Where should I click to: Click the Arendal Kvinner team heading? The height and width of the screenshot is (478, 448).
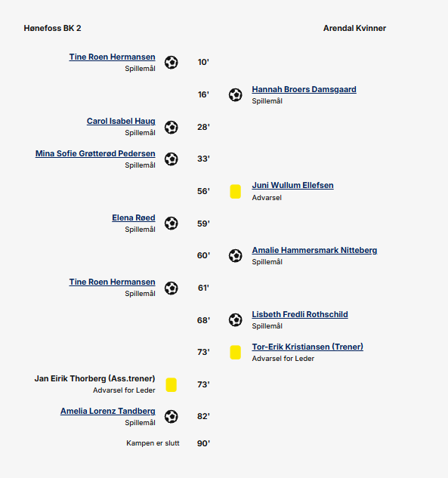(x=354, y=29)
